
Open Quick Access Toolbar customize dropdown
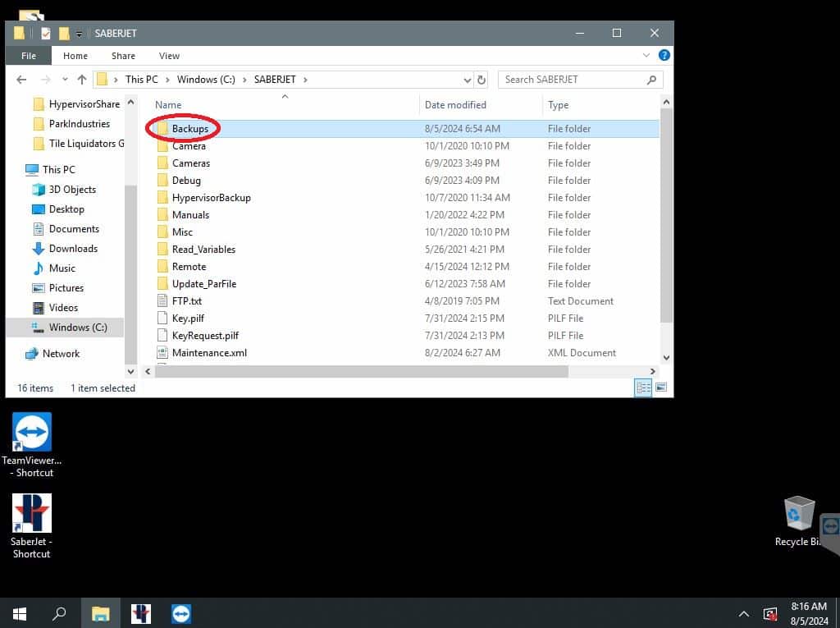[79, 34]
